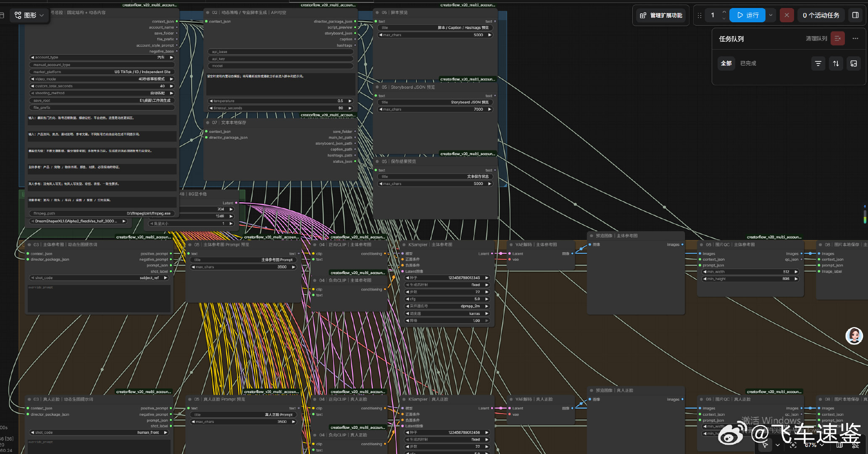The image size is (868, 454).
Task: Click the user avatar icon at right edge
Action: click(854, 335)
